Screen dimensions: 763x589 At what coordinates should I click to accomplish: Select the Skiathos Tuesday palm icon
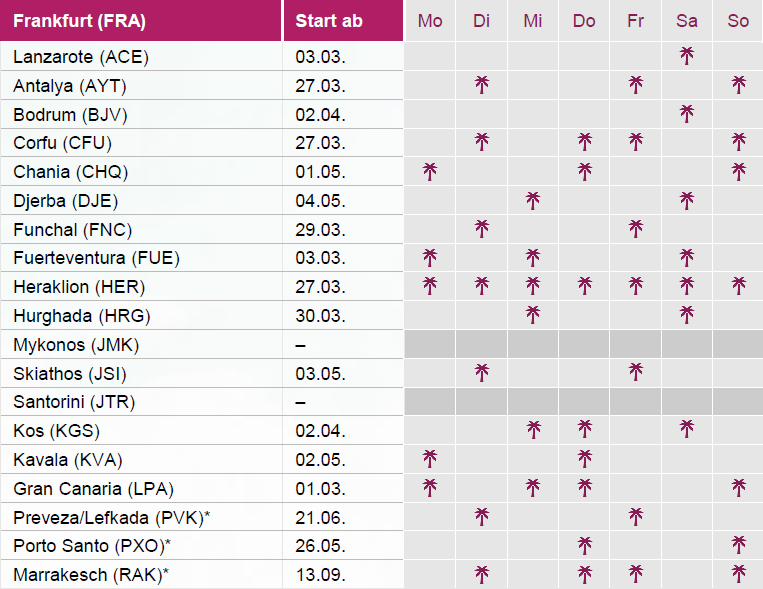point(481,374)
